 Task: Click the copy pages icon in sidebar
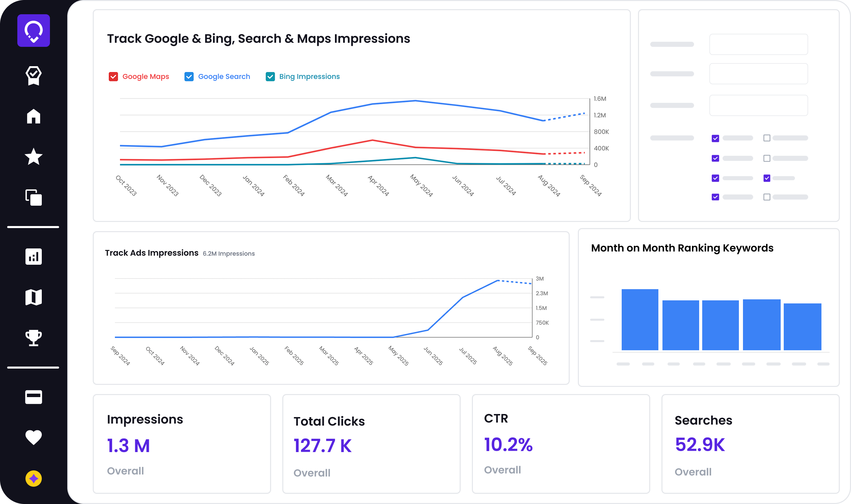point(33,198)
